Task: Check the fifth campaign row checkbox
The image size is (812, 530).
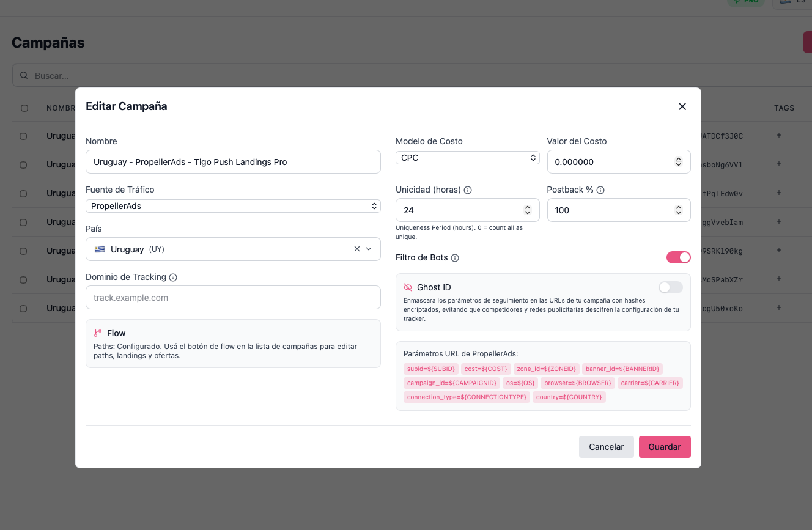Action: pyautogui.click(x=23, y=251)
